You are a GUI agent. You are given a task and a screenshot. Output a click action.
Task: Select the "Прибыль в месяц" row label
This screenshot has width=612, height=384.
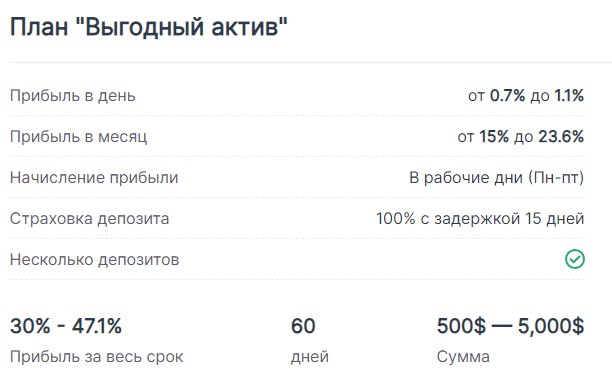(78, 137)
